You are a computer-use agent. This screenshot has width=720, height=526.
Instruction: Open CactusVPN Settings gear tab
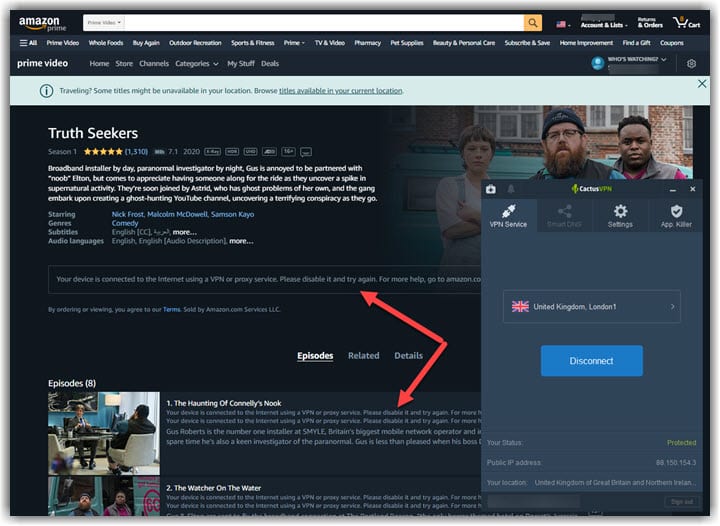coord(620,216)
